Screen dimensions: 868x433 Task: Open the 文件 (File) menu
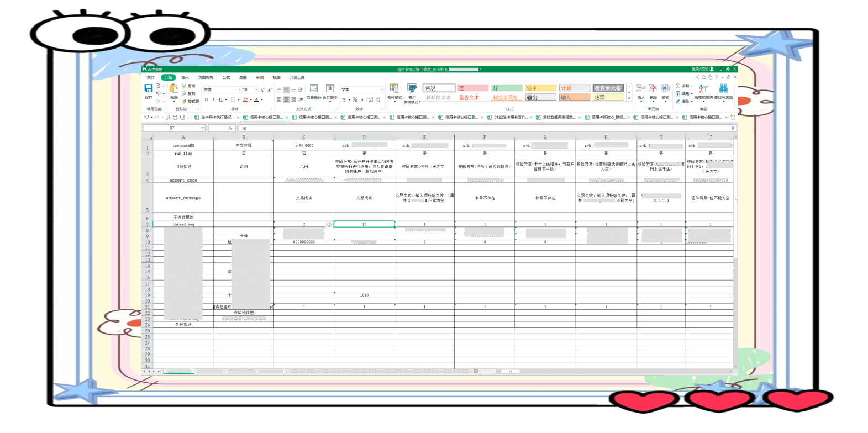coord(151,77)
